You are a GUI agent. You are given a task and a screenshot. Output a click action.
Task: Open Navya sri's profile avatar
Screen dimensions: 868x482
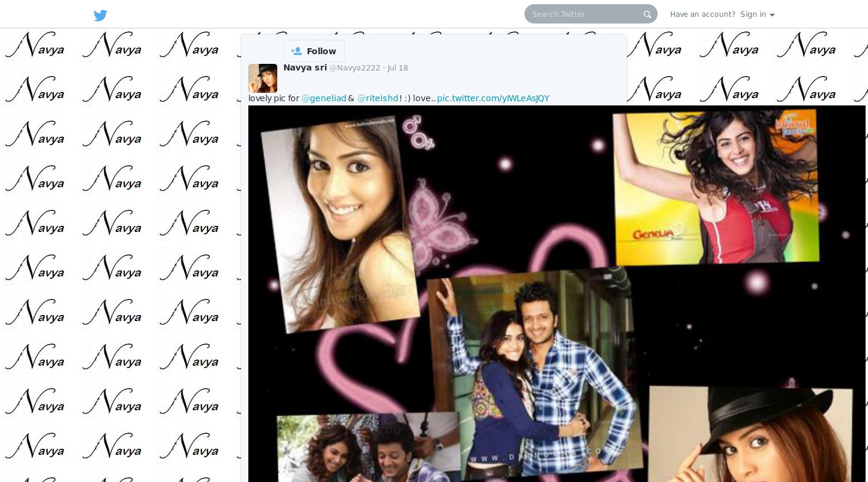(263, 78)
